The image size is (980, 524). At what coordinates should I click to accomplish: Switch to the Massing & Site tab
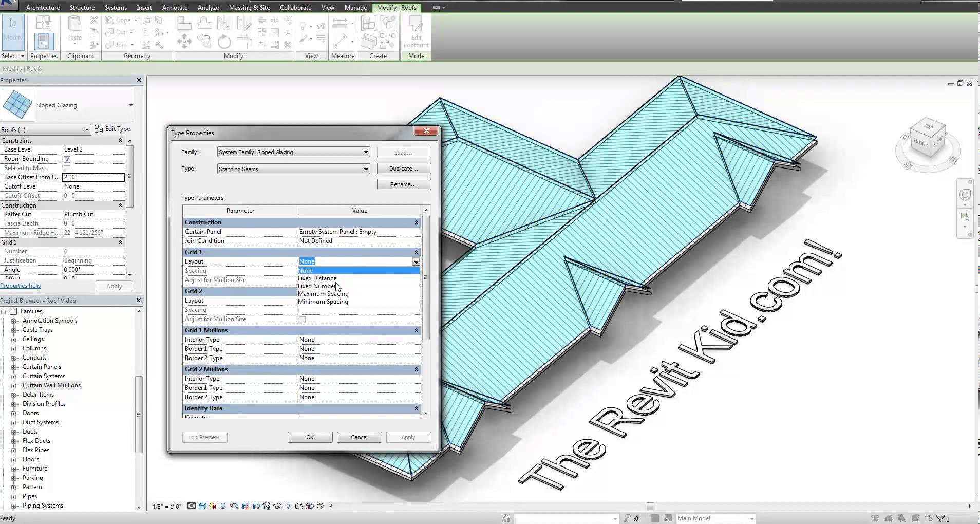(249, 8)
